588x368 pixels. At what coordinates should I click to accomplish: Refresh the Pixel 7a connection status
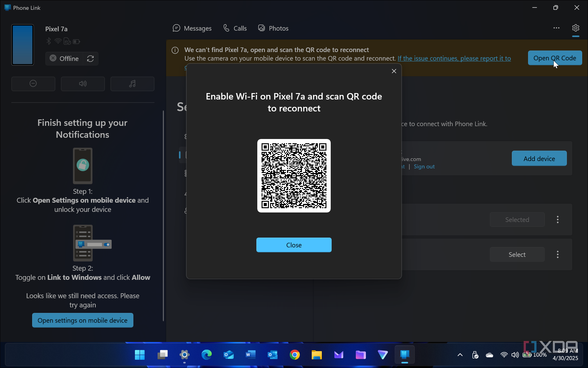pyautogui.click(x=90, y=58)
